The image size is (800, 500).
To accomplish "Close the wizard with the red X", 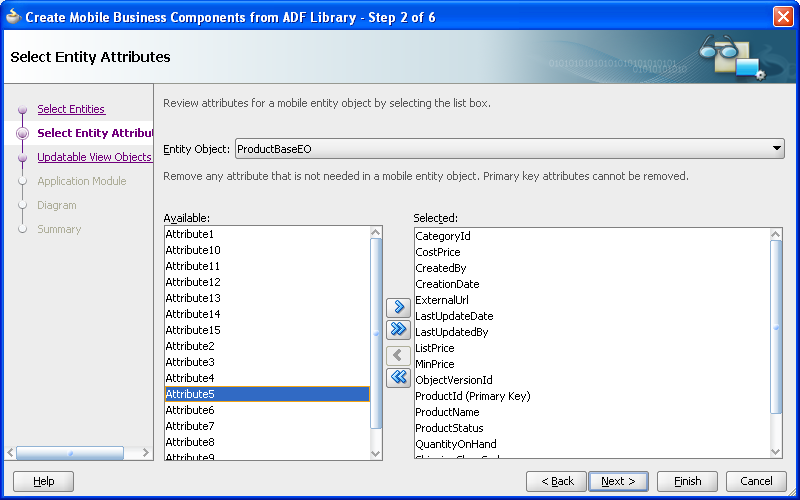I will pos(783,17).
